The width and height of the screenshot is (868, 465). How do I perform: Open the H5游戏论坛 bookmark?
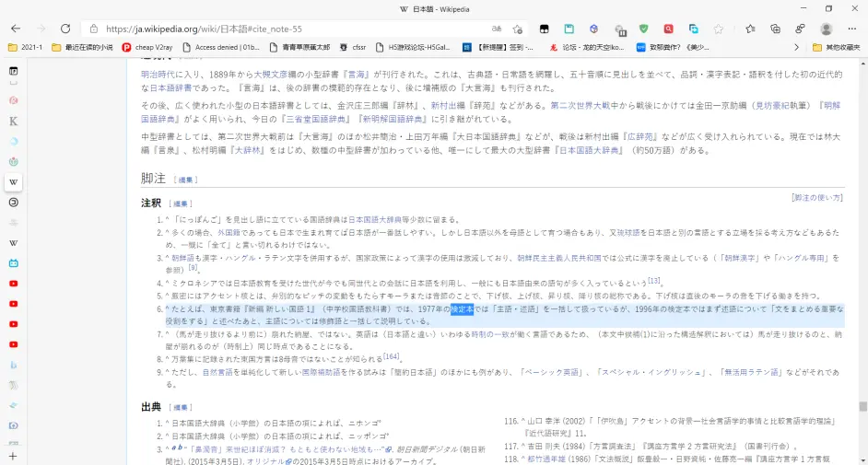(x=413, y=48)
